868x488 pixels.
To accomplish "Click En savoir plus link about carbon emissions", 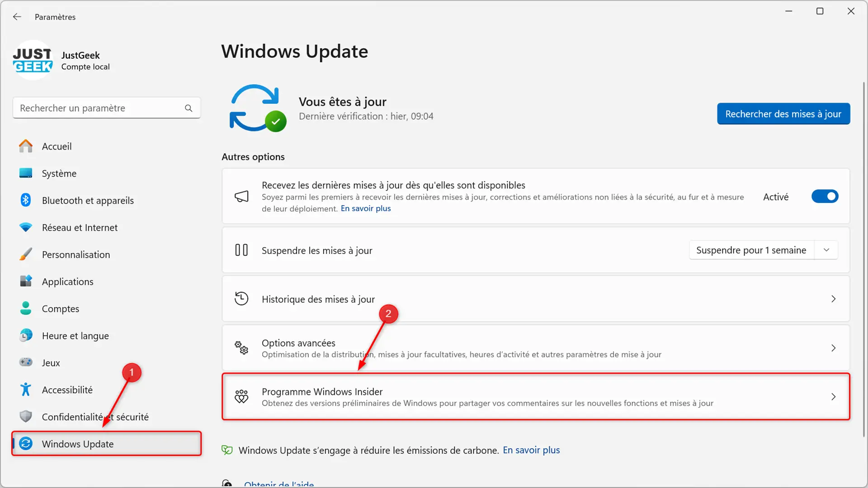I will click(531, 450).
